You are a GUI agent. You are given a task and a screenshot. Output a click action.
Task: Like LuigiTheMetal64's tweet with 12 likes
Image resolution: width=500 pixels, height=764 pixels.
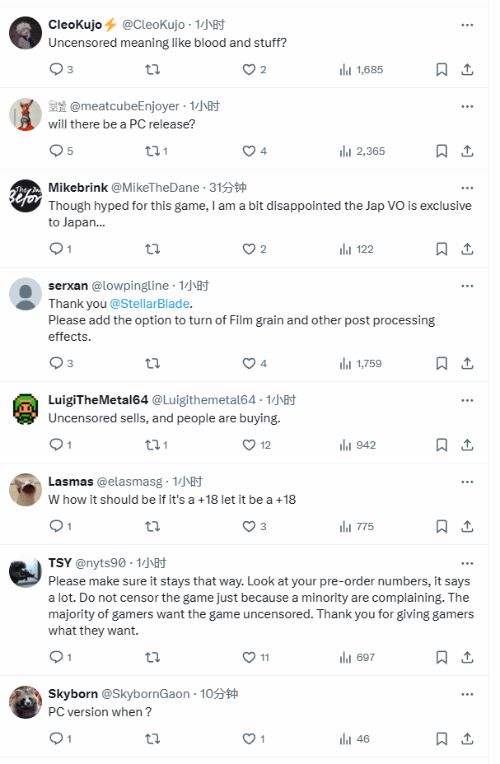pyautogui.click(x=256, y=445)
